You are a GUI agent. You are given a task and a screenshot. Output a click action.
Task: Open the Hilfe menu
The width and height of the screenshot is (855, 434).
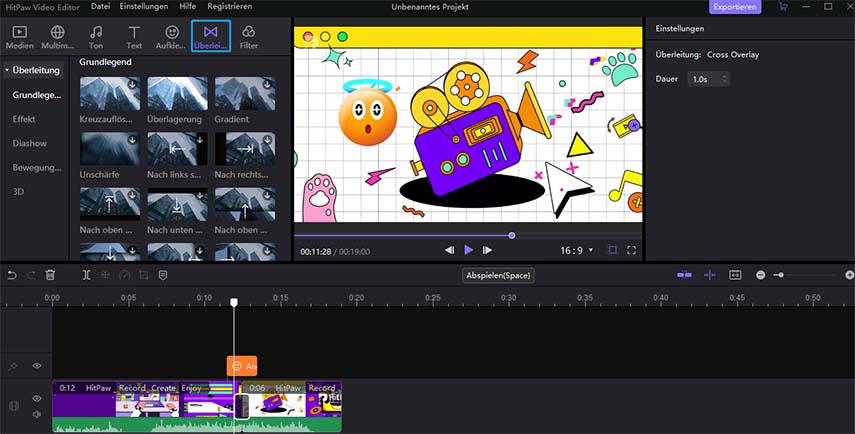(x=188, y=7)
